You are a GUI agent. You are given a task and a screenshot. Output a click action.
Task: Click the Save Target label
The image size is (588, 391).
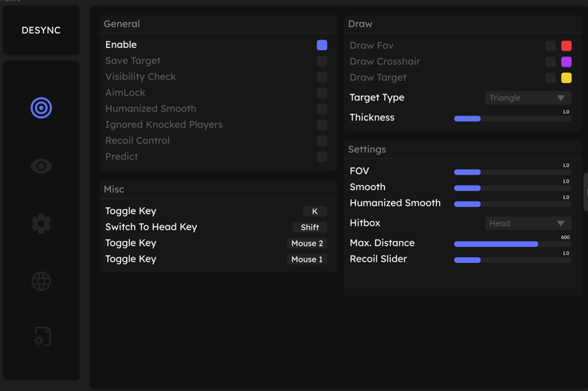pos(132,61)
